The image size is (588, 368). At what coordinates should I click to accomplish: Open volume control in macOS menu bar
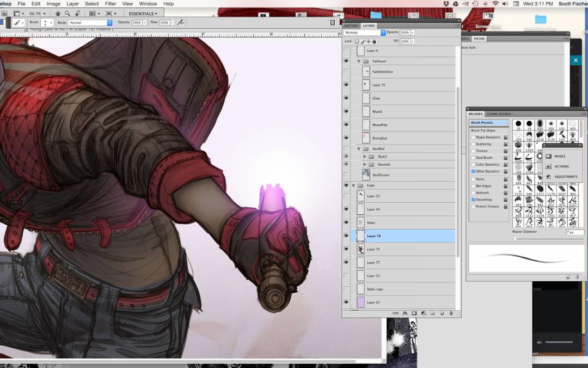tap(505, 4)
